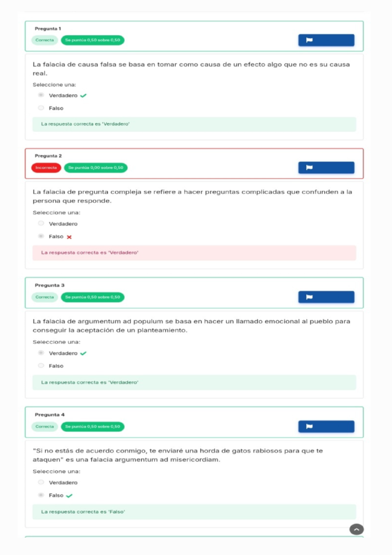Click the green checkmark beside Verdadero in Pregunta 1
This screenshot has width=392, height=555.
pos(84,95)
